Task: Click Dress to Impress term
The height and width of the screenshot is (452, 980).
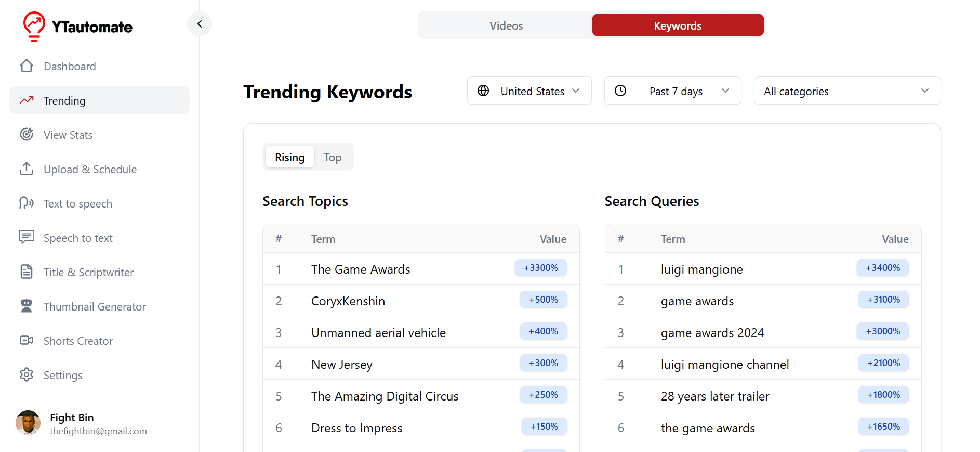Action: [356, 428]
